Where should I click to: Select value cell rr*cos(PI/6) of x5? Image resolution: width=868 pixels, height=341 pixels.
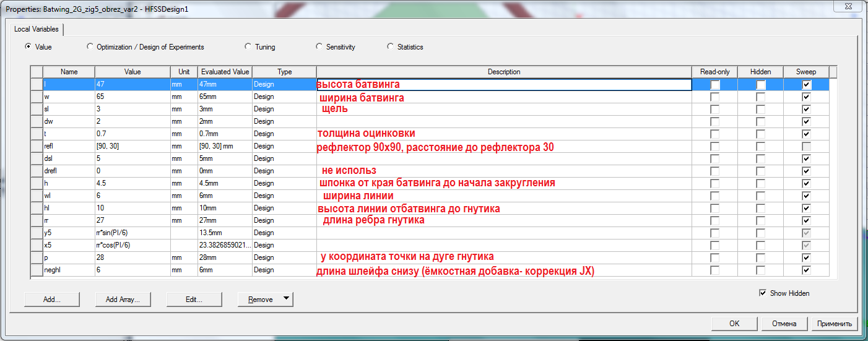[132, 245]
